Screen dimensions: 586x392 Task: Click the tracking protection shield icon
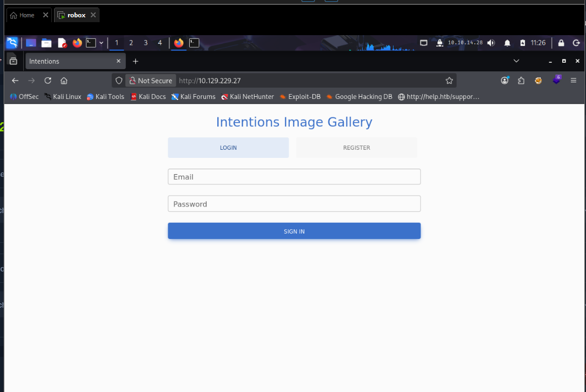pos(119,81)
